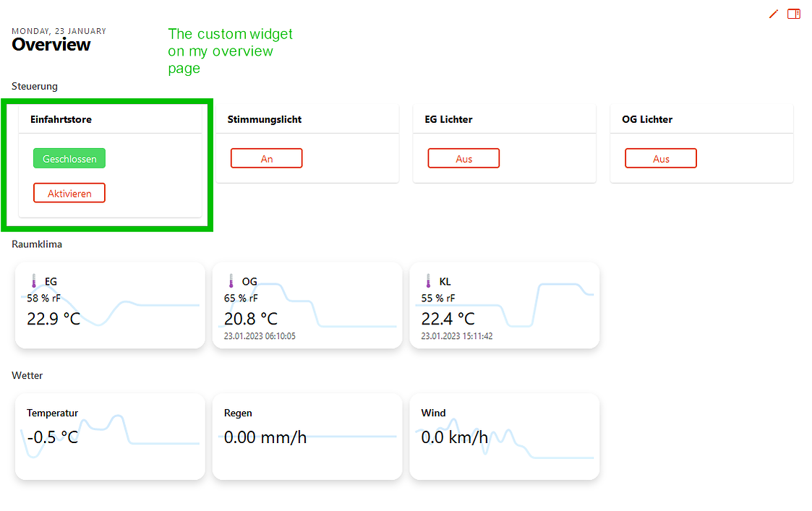
Task: Open the Regen weather card
Action: [307, 436]
